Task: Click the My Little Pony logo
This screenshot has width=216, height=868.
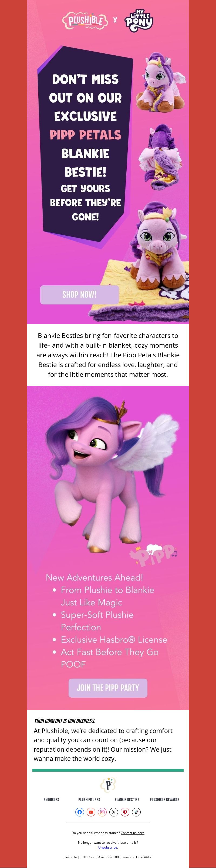Action: click(139, 21)
